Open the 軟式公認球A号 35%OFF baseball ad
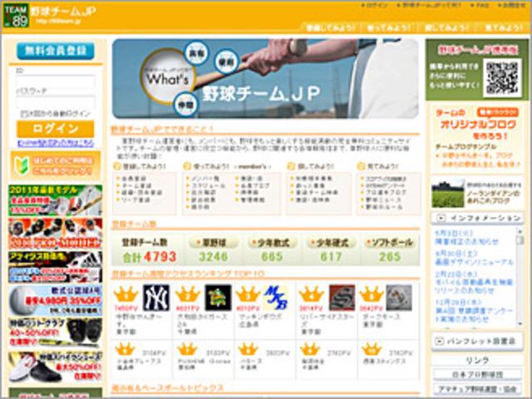Image resolution: width=532 pixels, height=399 pixels. tap(56, 300)
